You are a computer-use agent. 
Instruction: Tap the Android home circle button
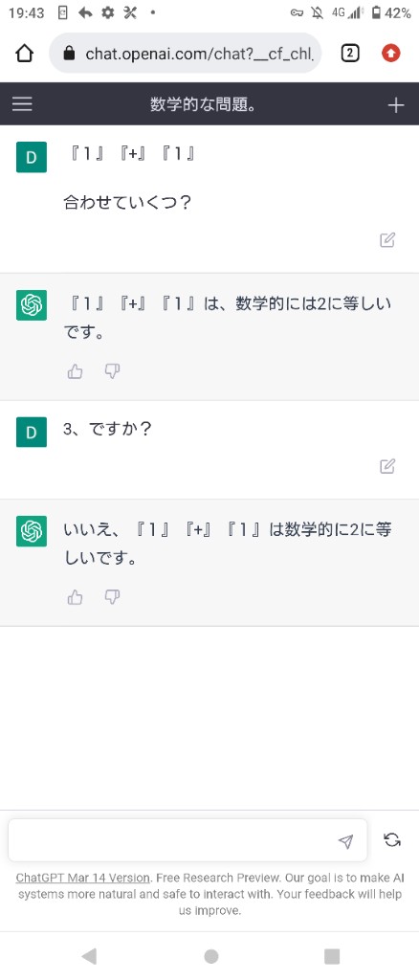click(211, 956)
